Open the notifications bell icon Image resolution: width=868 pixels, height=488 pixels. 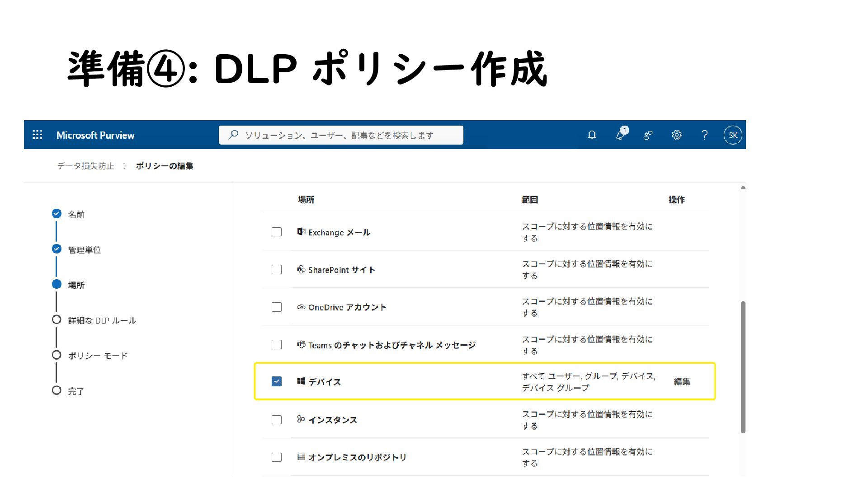pos(592,135)
